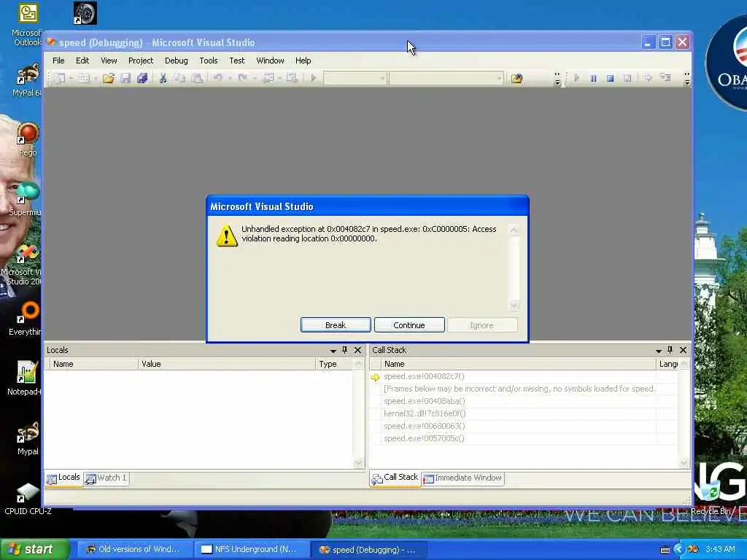Close the Locals panel

coord(357,350)
